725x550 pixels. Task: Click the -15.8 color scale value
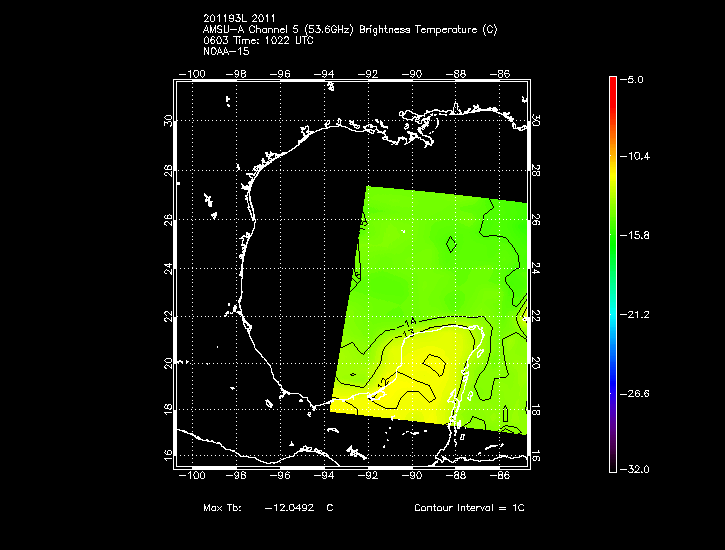click(634, 235)
